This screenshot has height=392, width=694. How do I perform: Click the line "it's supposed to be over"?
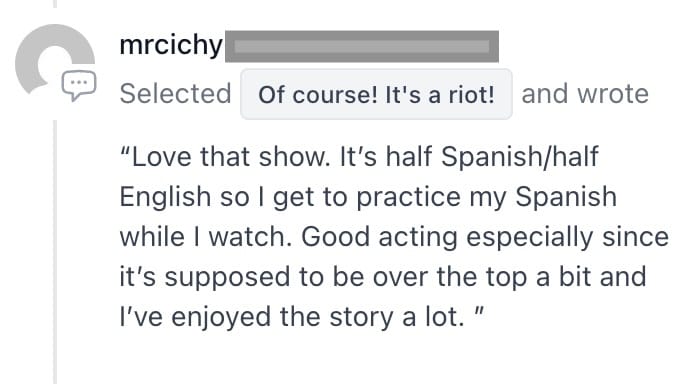click(x=383, y=277)
